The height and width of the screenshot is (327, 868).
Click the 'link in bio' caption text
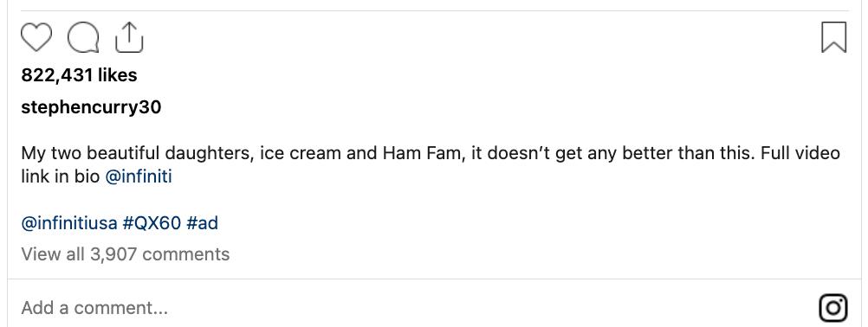(x=61, y=176)
